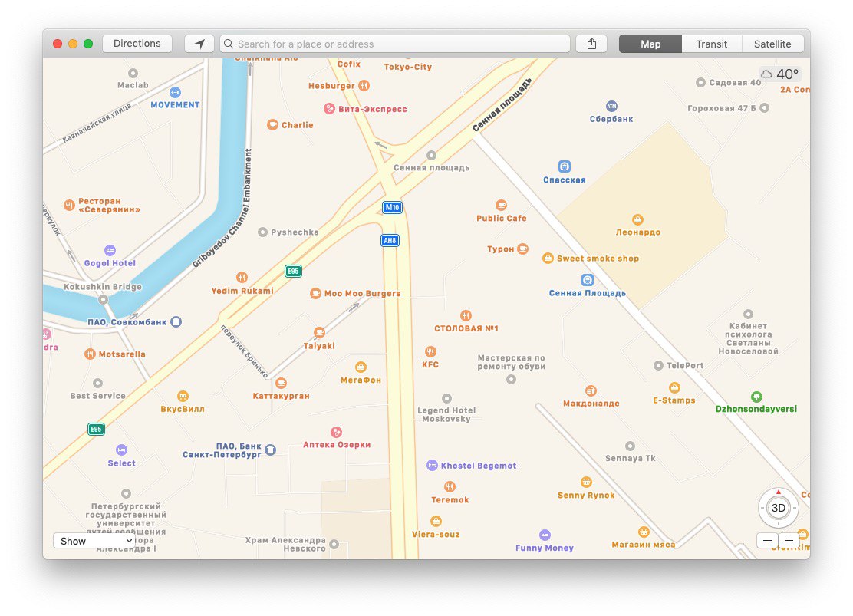Select the Viera-souz shop pin
This screenshot has width=853, height=616.
coord(436,522)
